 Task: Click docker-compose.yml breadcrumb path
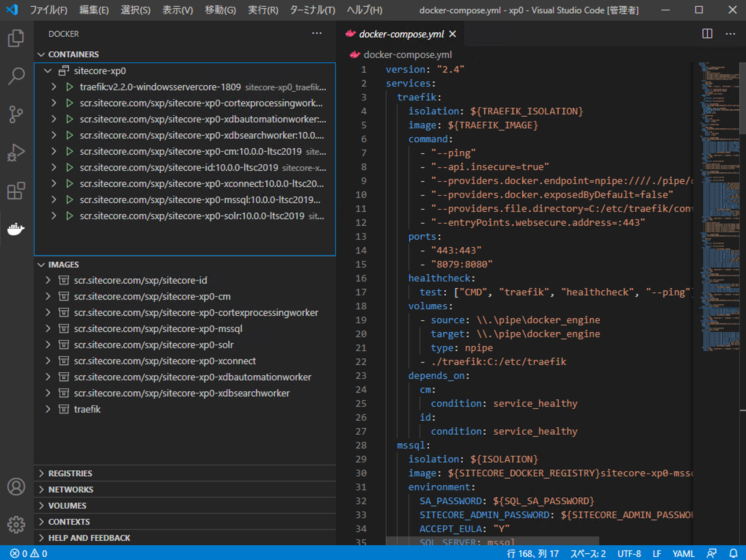[x=407, y=55]
